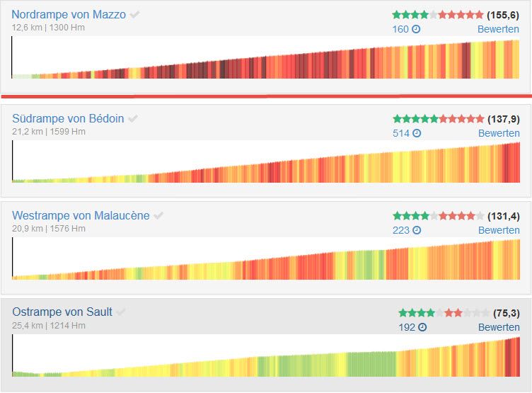Open the Nordrampe von Mazzo link

tap(69, 14)
